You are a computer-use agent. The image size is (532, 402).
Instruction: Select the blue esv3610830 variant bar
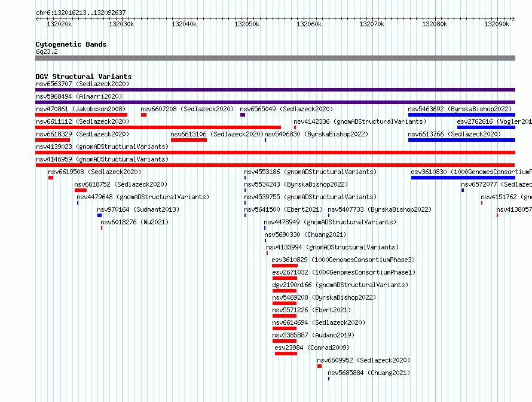[463, 178]
